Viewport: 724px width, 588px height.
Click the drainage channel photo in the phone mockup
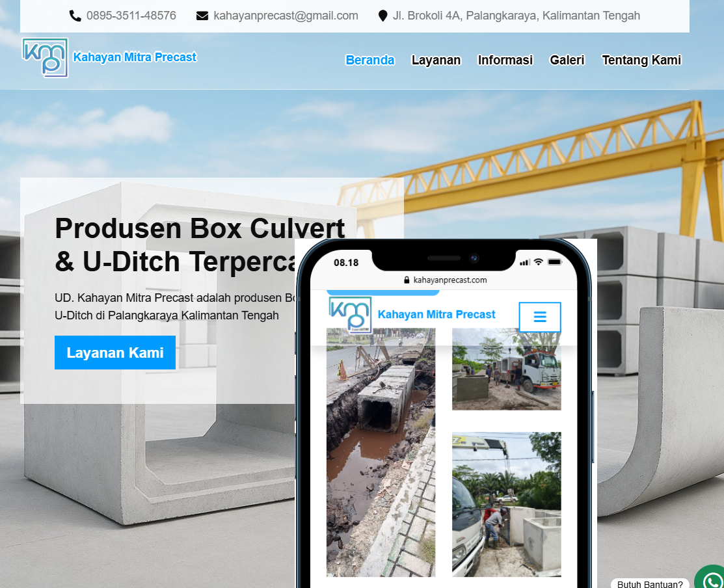pyautogui.click(x=381, y=452)
